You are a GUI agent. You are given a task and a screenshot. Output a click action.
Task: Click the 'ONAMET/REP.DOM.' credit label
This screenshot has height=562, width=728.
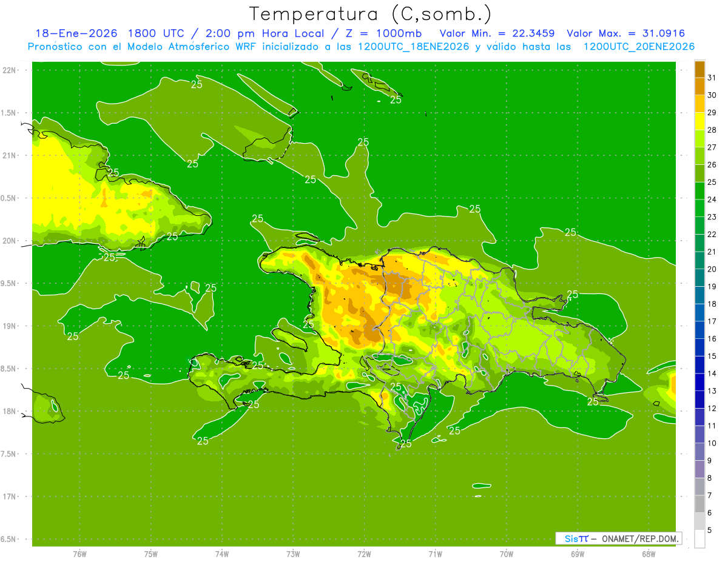coord(641,538)
